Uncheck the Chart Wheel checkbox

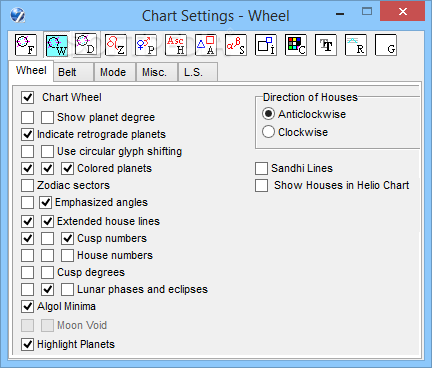(x=27, y=97)
